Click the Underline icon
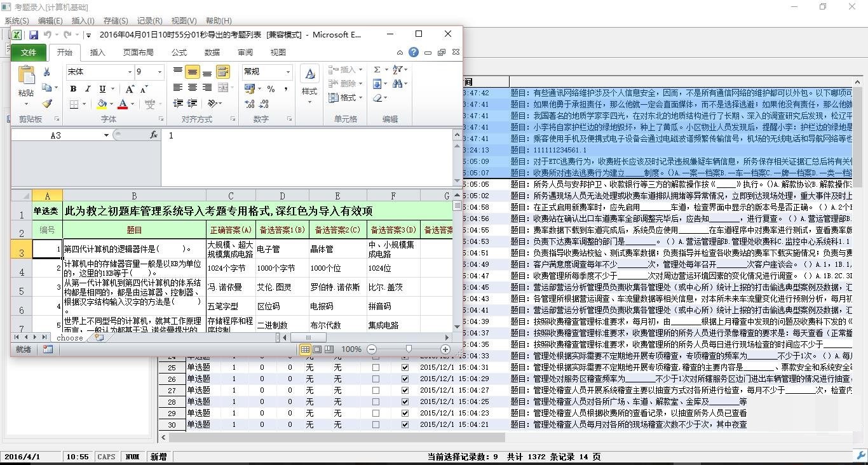868x465 pixels. click(x=102, y=89)
